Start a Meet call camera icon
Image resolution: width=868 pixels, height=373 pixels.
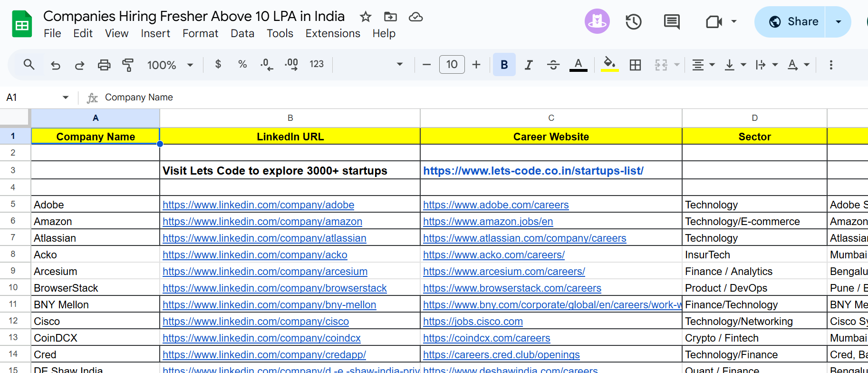[x=714, y=21]
